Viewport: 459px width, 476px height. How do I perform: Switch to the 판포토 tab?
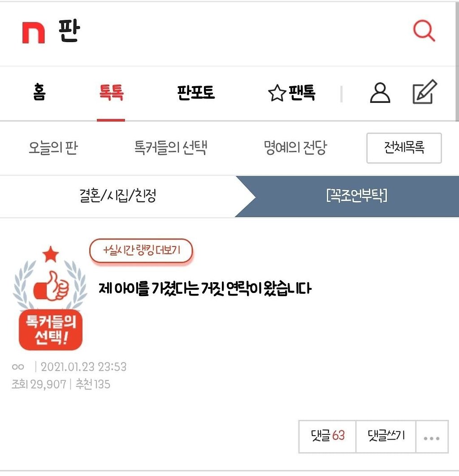click(196, 92)
